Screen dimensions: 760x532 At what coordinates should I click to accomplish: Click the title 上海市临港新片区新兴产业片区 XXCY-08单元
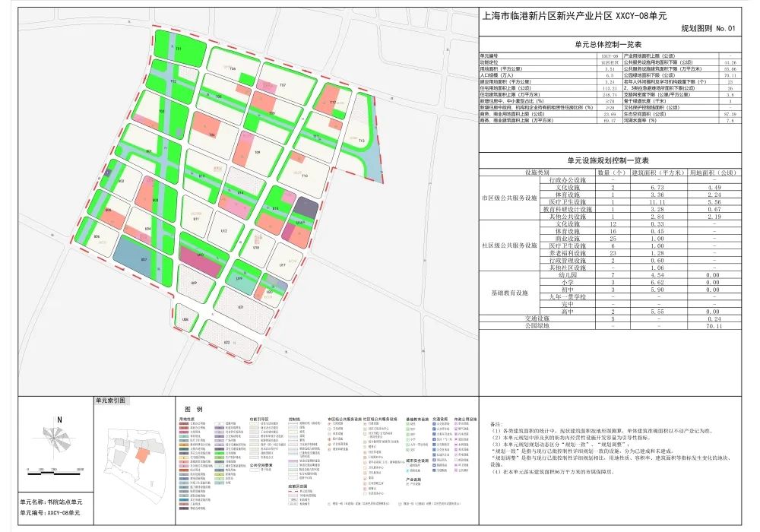(x=575, y=16)
